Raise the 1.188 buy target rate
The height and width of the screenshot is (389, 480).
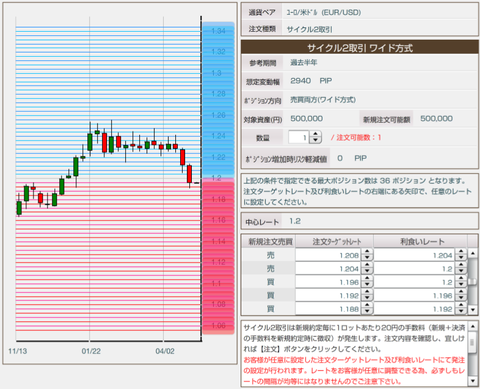coord(367,306)
